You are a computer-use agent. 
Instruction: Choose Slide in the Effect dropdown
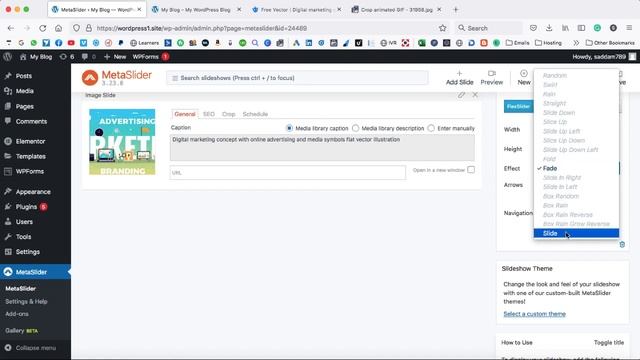click(576, 233)
